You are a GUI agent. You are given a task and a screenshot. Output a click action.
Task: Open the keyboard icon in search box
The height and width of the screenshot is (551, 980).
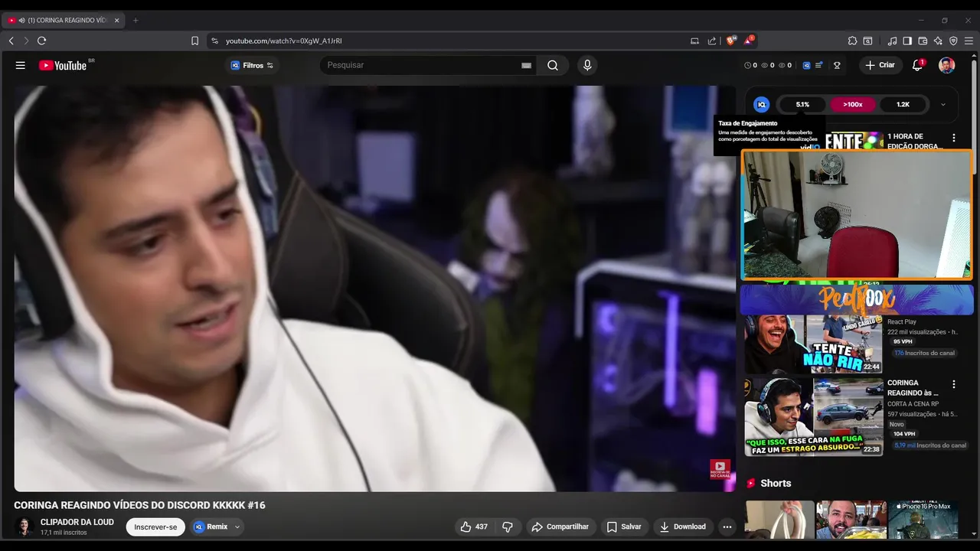(526, 65)
